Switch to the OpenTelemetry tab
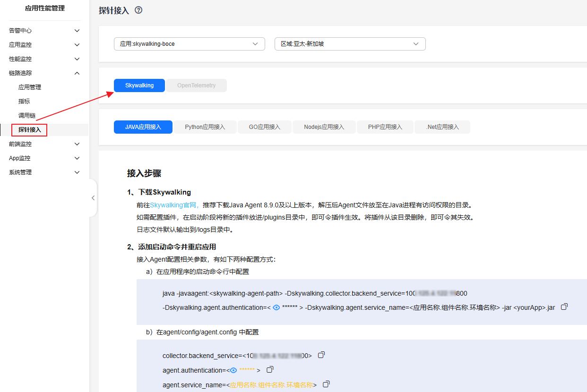Image resolution: width=587 pixels, height=392 pixels. pos(197,85)
